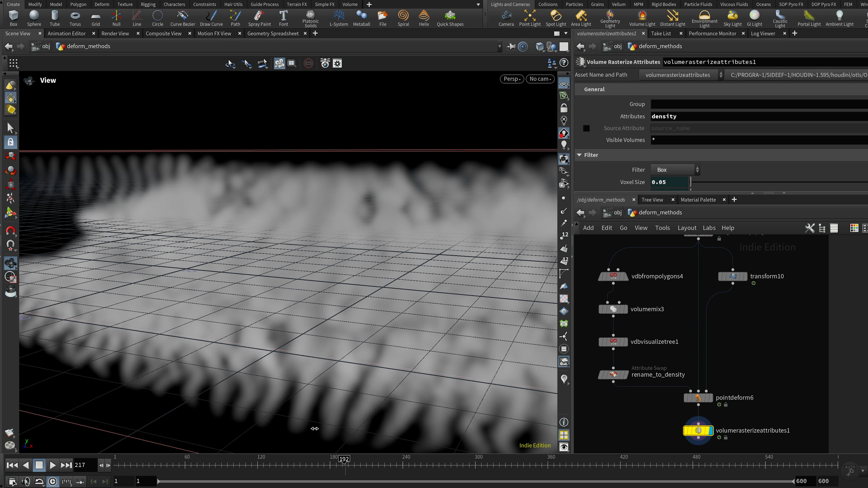Select the volumerasterizeattributes1 node icon

tap(698, 430)
